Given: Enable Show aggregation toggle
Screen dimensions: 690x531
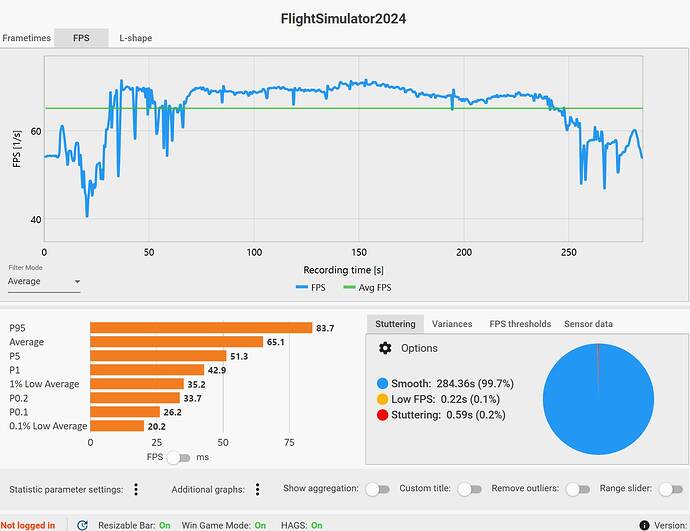Looking at the screenshot, I should [x=378, y=489].
